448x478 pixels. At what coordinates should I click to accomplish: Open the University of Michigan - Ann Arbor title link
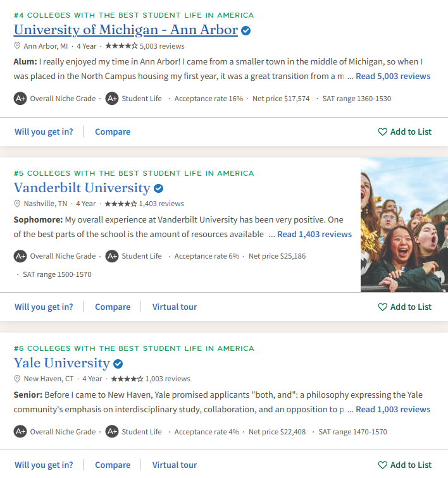(126, 30)
